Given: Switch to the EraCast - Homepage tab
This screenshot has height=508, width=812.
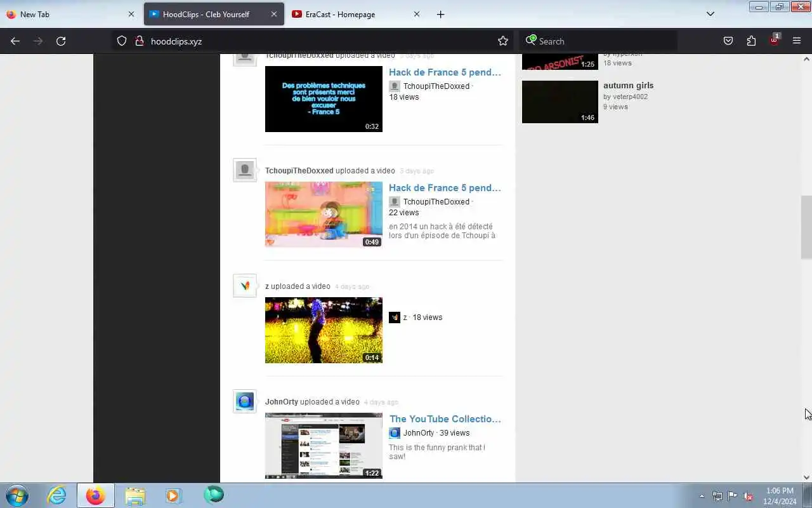Looking at the screenshot, I should click(355, 14).
